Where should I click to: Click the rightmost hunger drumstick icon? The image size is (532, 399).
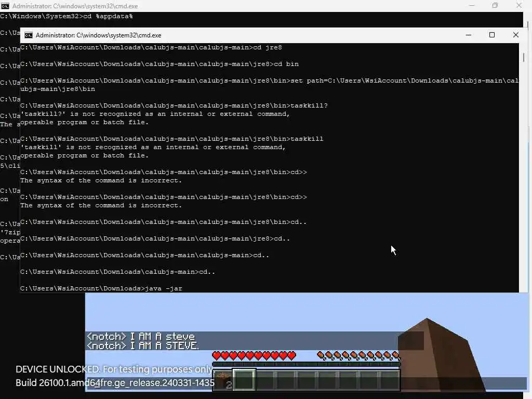click(395, 355)
